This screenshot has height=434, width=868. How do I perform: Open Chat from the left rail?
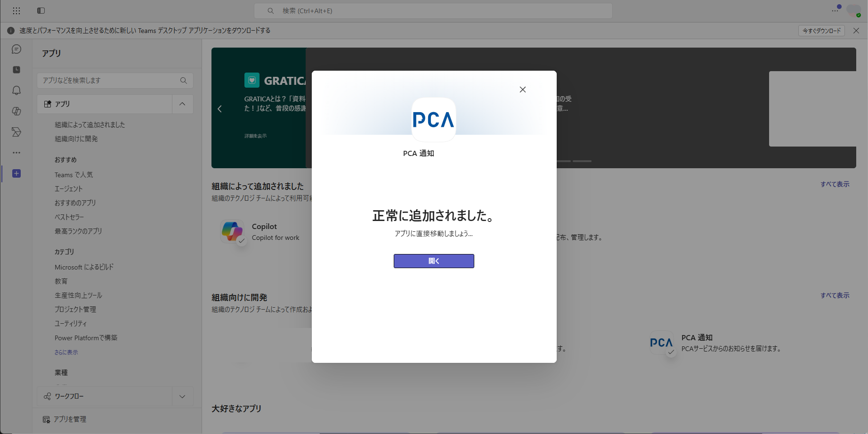pyautogui.click(x=16, y=49)
